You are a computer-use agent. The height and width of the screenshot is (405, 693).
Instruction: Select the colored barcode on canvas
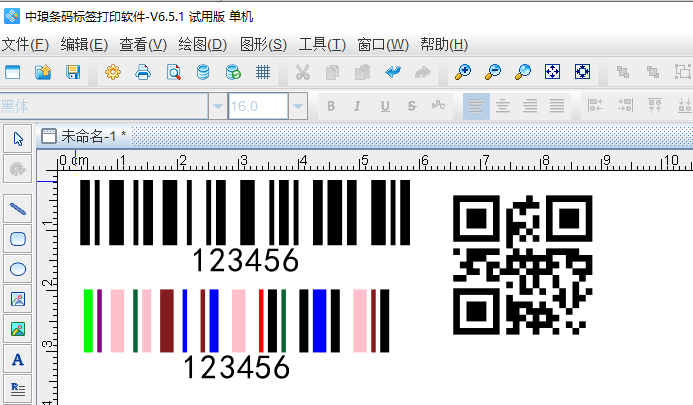(x=236, y=320)
